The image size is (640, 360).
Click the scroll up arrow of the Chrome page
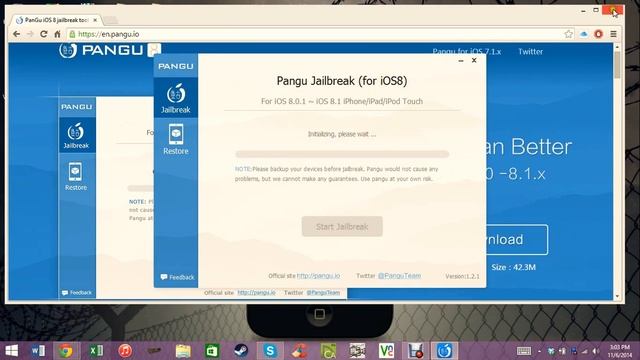(x=617, y=47)
